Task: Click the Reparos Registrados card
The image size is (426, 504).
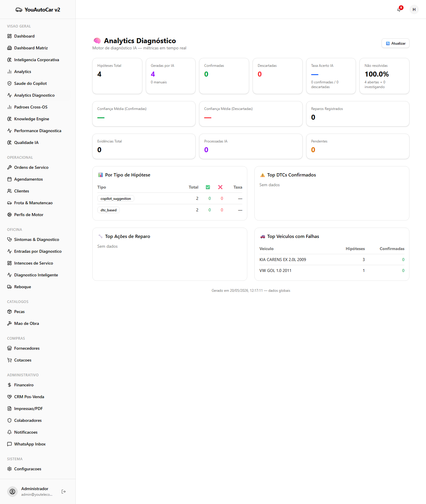Action: coord(358,114)
